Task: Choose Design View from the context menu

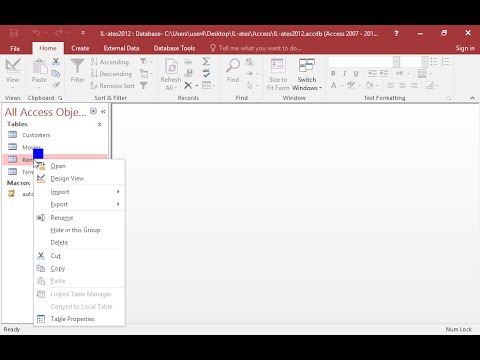Action: pyautogui.click(x=79, y=178)
